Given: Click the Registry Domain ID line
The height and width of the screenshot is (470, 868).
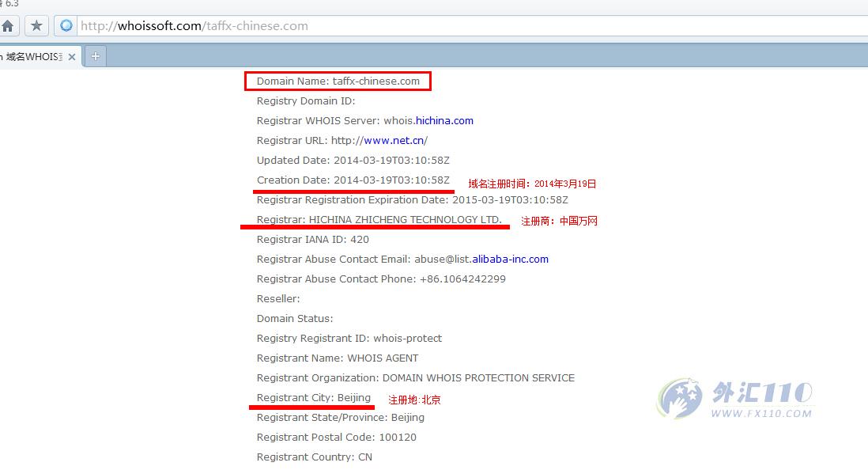Looking at the screenshot, I should tap(306, 100).
